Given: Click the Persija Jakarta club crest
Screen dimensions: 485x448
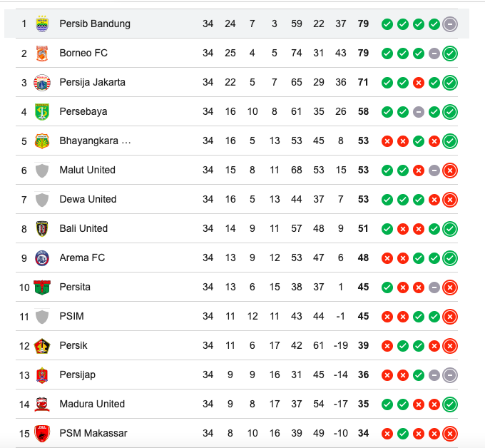Looking at the screenshot, I should pyautogui.click(x=42, y=83).
